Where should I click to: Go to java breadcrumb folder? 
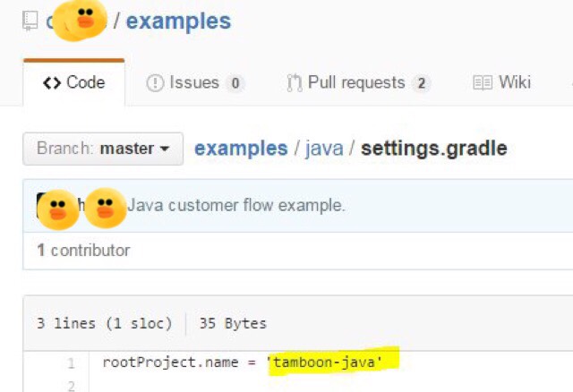click(324, 149)
